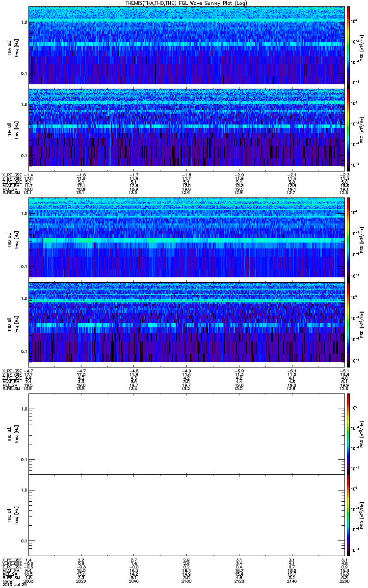The width and height of the screenshot is (368, 588).
Task: Click the 'THE BII freq [Hz]' axis label
Action: coord(12,514)
